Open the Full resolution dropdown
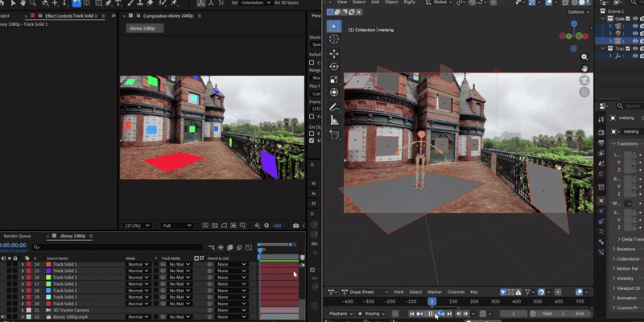The width and height of the screenshot is (644, 322). (x=177, y=225)
